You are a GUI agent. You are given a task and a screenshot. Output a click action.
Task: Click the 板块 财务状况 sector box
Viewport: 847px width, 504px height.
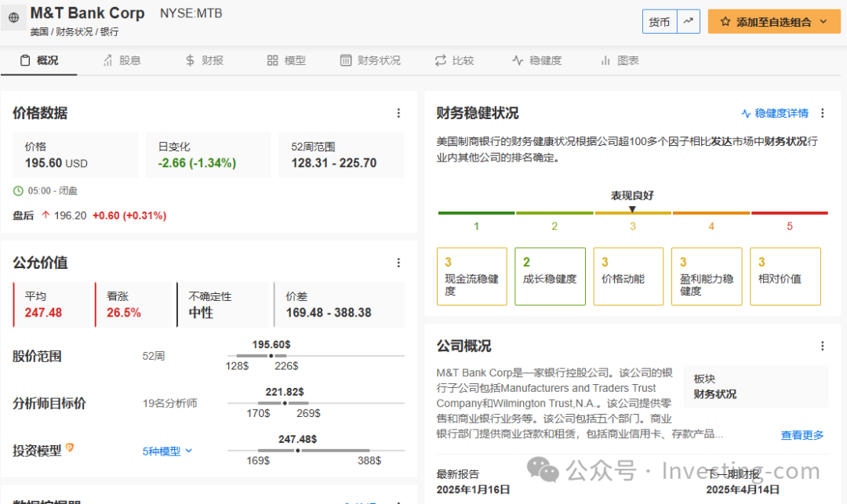click(756, 386)
